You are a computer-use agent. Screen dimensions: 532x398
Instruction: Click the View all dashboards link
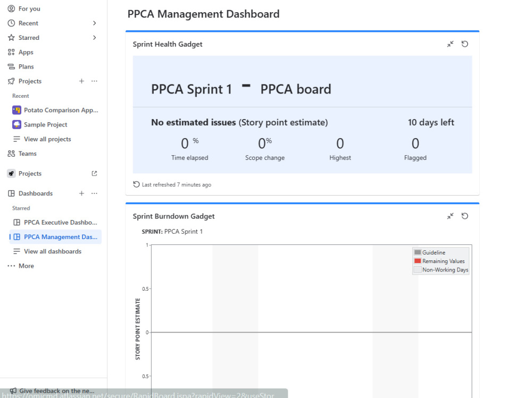point(47,251)
